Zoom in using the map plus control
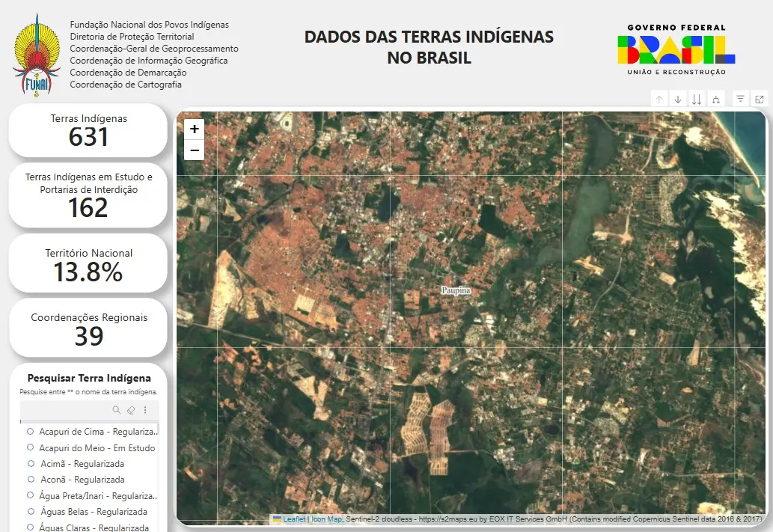773x532 pixels. click(x=194, y=129)
